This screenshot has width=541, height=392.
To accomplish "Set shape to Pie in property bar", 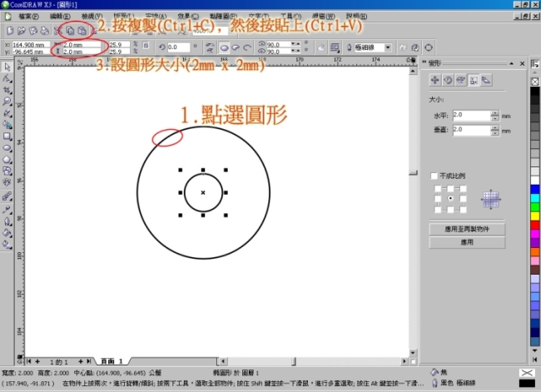I will point(236,47).
